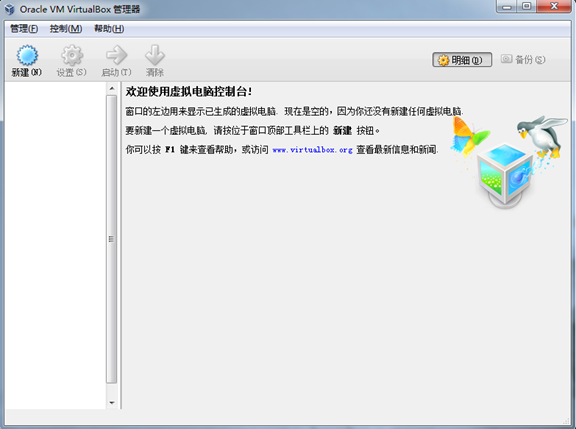Click the VM list scrollbar thumb
The width and height of the screenshot is (576, 429).
click(x=112, y=239)
